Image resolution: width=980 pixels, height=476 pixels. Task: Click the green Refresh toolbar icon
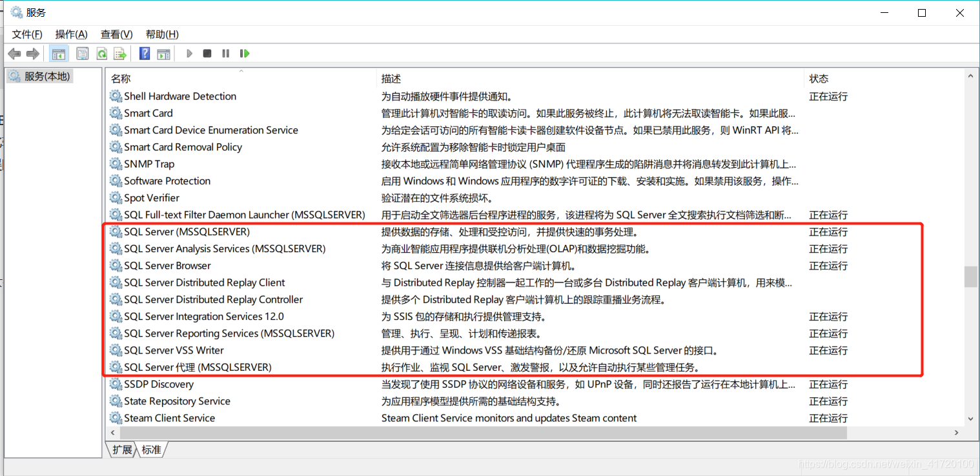101,54
